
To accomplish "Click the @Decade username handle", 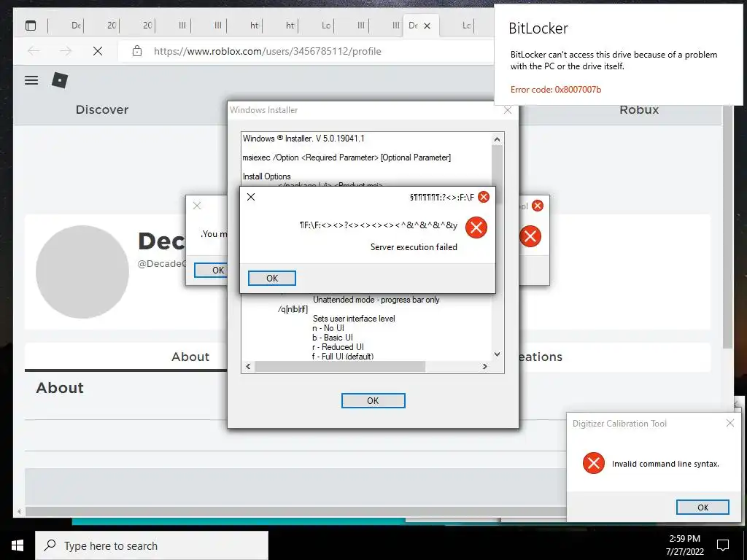I will pyautogui.click(x=161, y=264).
